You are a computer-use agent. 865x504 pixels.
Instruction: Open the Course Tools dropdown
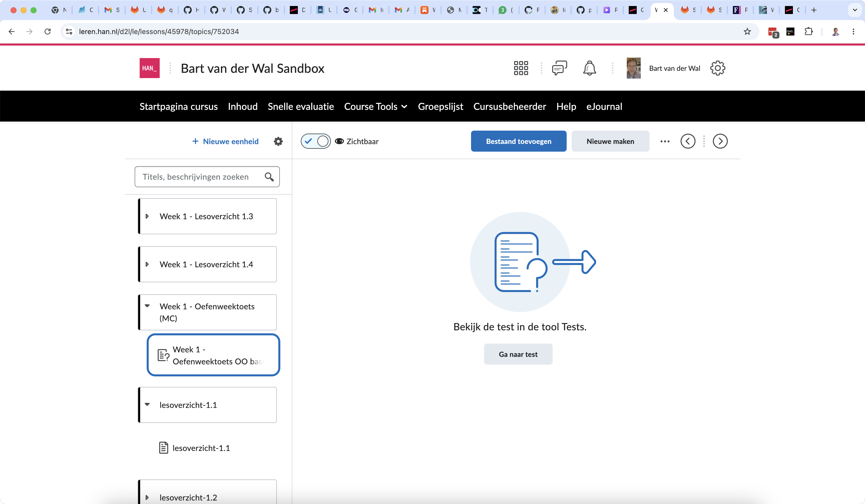[375, 106]
